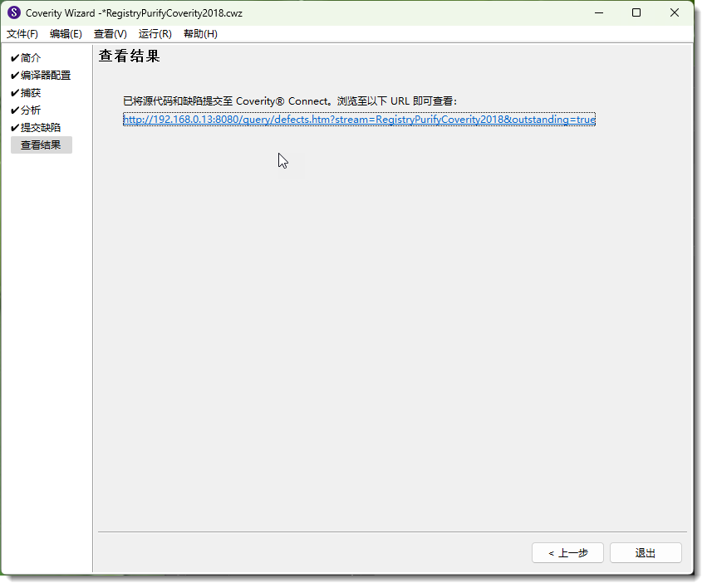Go to the 捕获 wizard step

(30, 93)
